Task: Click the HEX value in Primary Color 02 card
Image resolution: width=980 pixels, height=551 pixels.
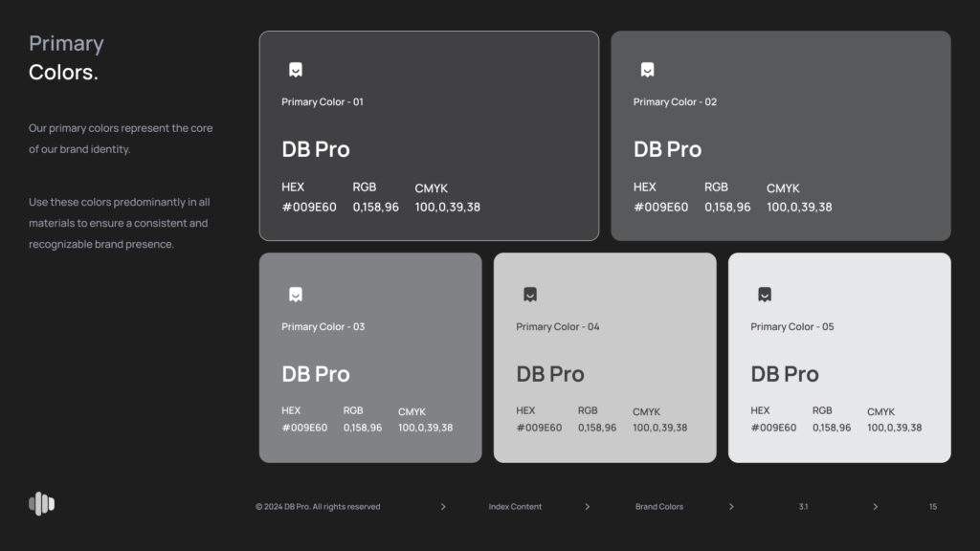Action: pyautogui.click(x=660, y=207)
